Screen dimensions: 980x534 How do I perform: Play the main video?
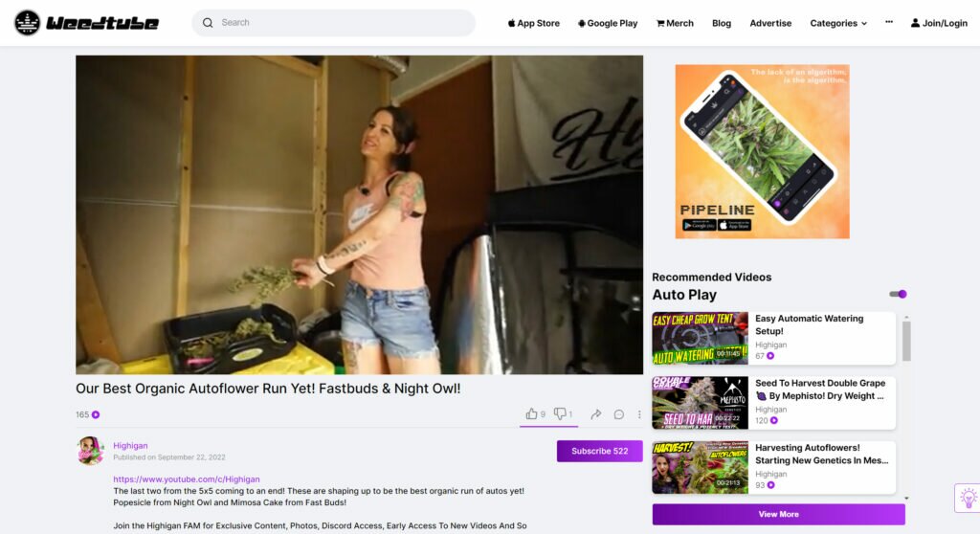(x=360, y=214)
